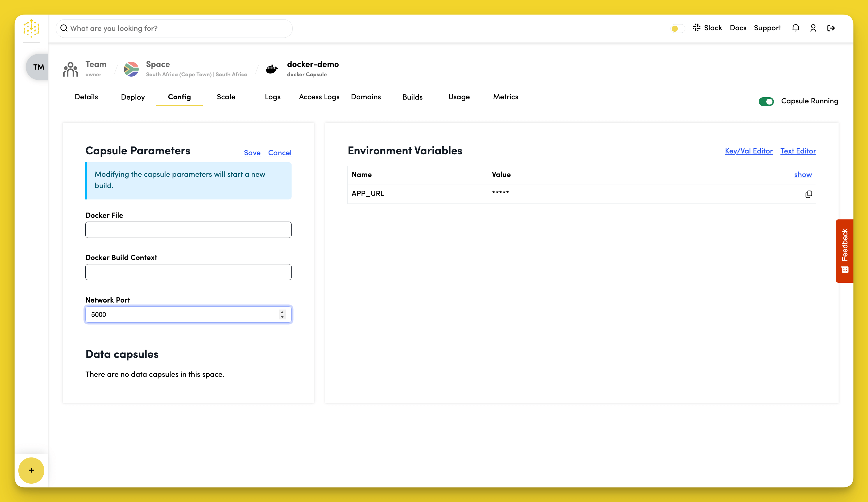Click the notifications bell icon
The width and height of the screenshot is (868, 502).
[795, 28]
